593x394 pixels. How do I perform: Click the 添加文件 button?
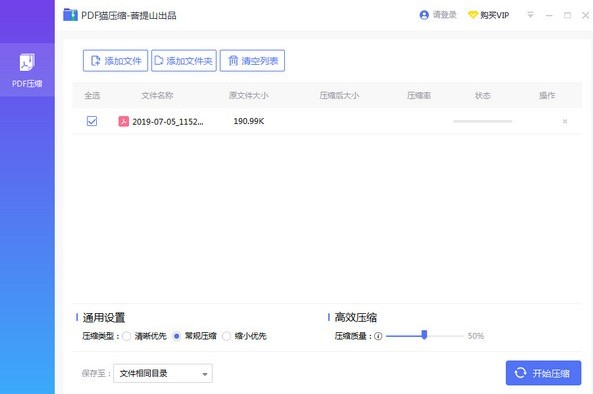115,60
